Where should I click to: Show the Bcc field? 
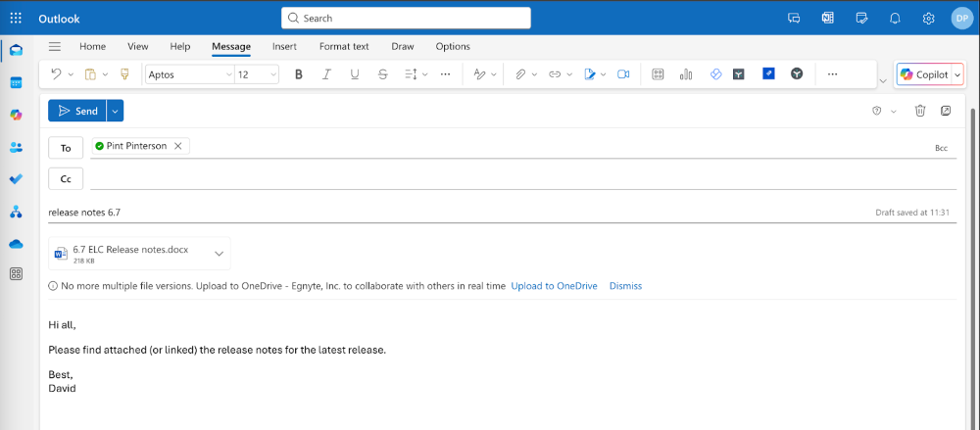point(941,148)
